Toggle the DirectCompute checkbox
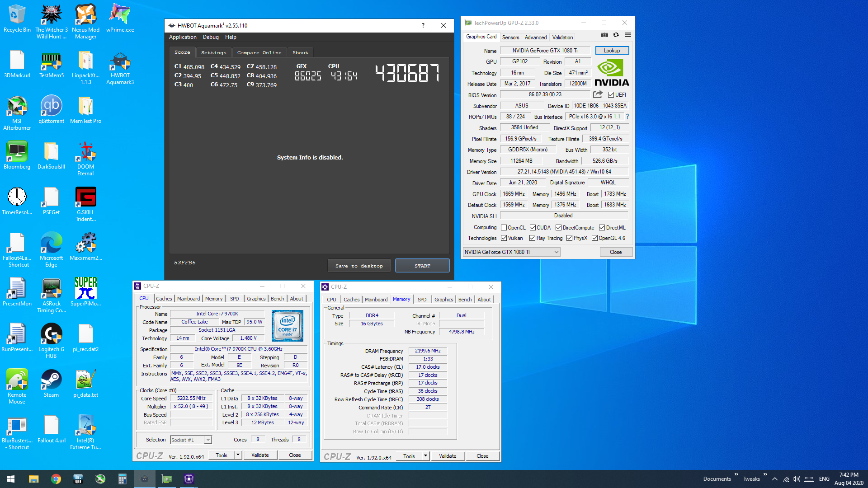The image size is (868, 488). click(558, 228)
